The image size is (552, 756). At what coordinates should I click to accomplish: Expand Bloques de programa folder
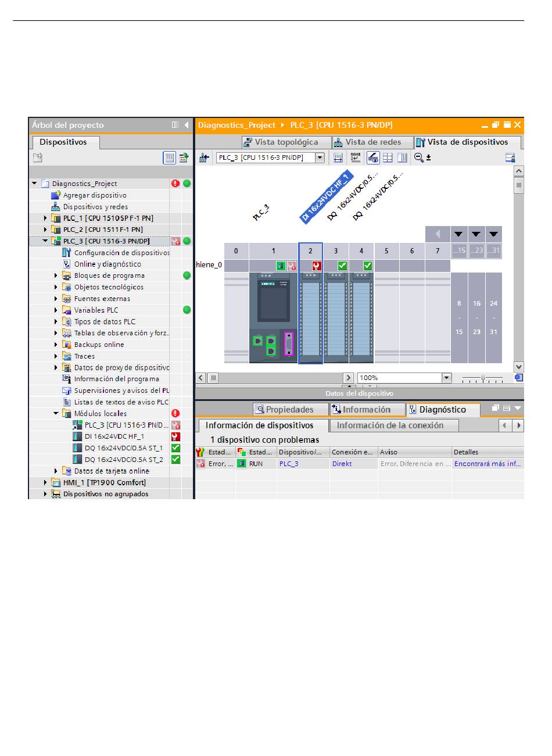pos(56,276)
